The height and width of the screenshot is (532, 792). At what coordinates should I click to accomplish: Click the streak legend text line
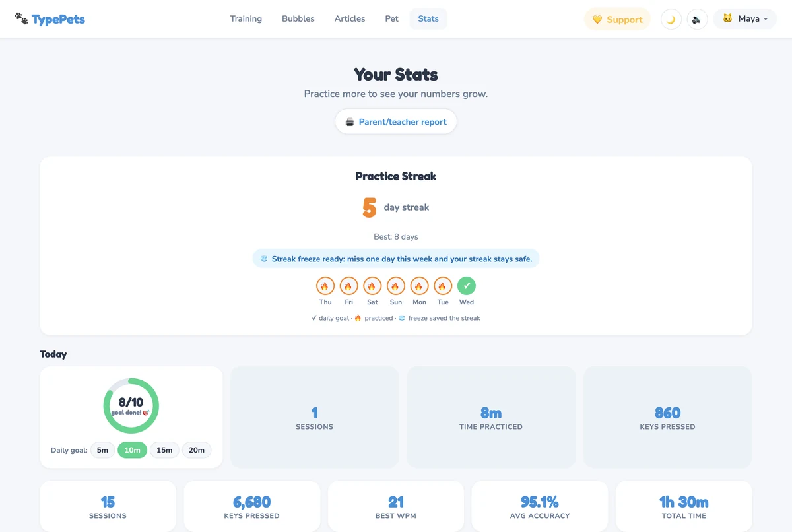click(396, 318)
